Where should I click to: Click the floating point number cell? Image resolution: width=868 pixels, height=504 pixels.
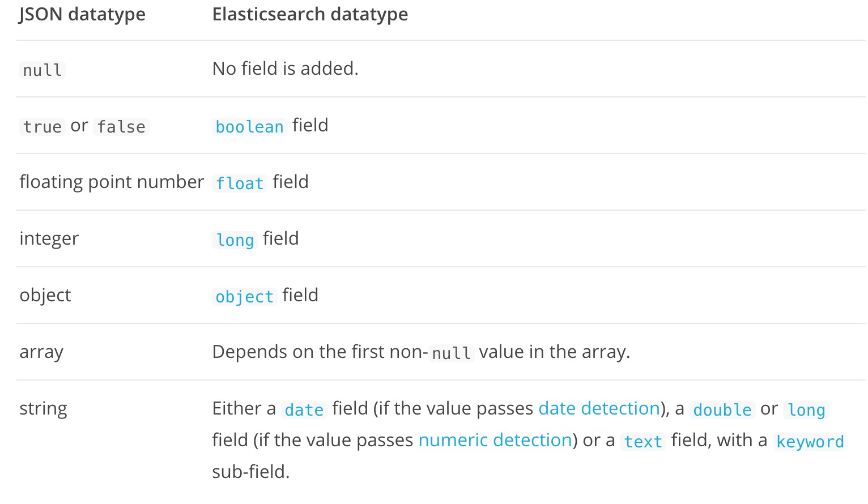112,182
